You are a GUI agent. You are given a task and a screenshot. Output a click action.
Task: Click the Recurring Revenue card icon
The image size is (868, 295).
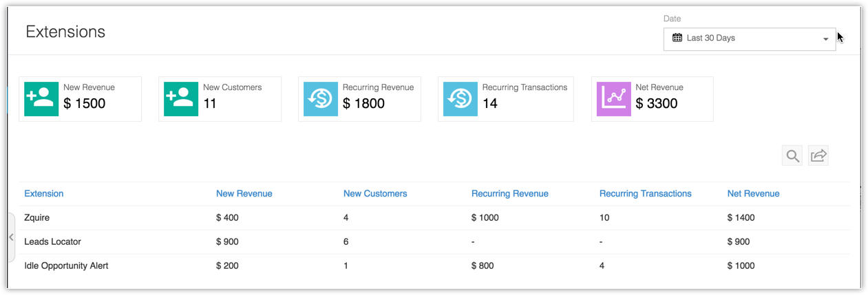click(x=321, y=99)
